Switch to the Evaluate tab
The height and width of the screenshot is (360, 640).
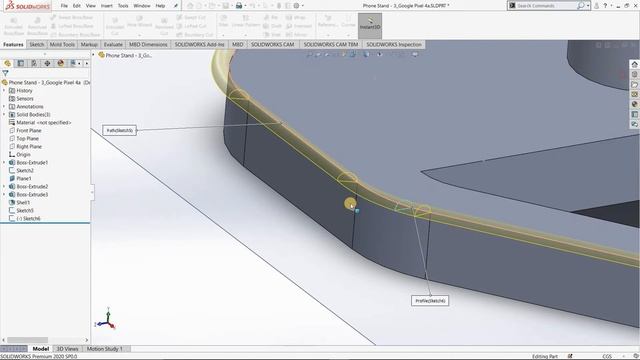113,44
